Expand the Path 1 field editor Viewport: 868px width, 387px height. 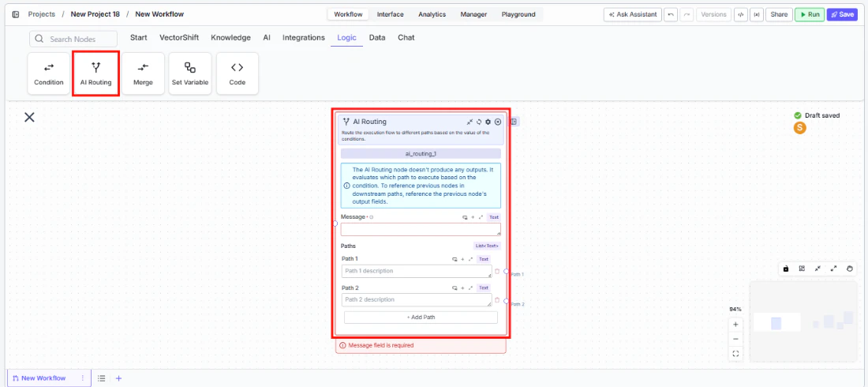pyautogui.click(x=470, y=259)
